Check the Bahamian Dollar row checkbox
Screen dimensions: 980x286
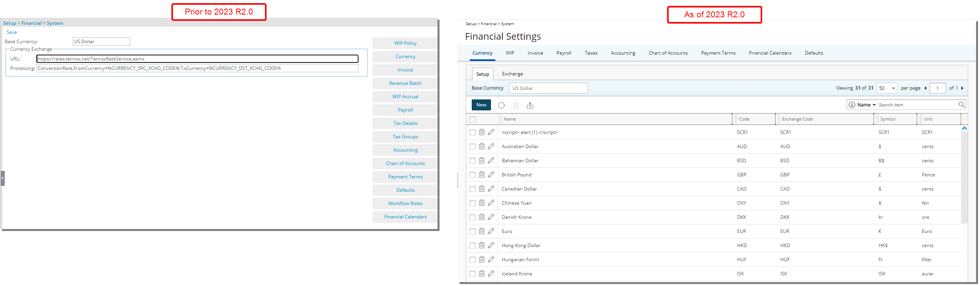point(473,161)
